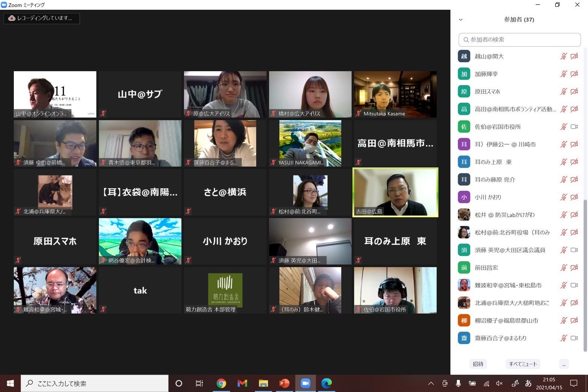Click the 招待 invite button

tap(478, 364)
